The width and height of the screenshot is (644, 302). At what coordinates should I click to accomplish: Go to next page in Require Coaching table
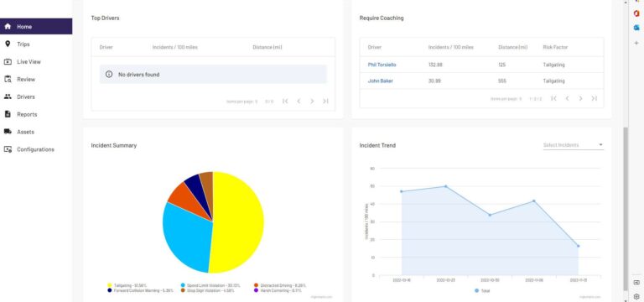coord(581,99)
